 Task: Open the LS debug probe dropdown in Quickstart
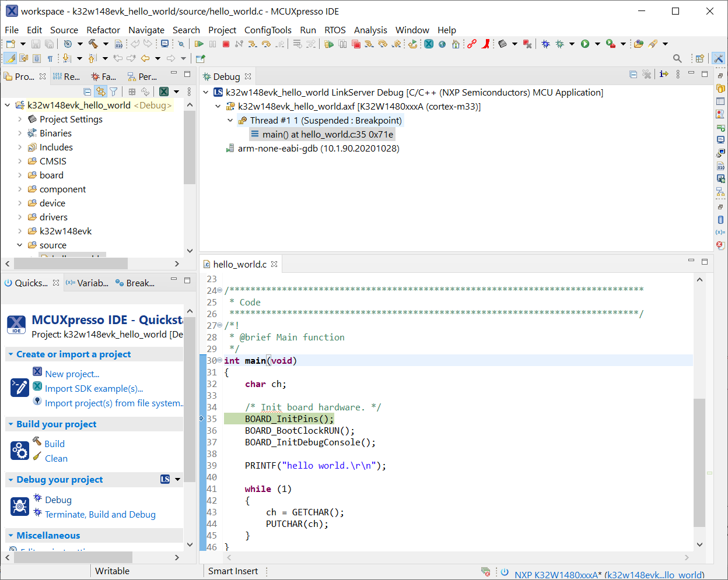pyautogui.click(x=177, y=479)
